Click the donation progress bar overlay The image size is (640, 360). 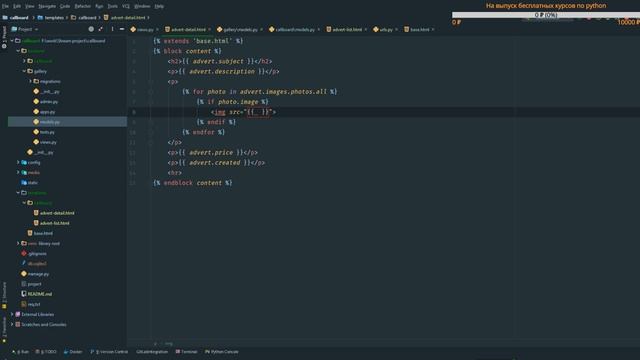pos(545,15)
